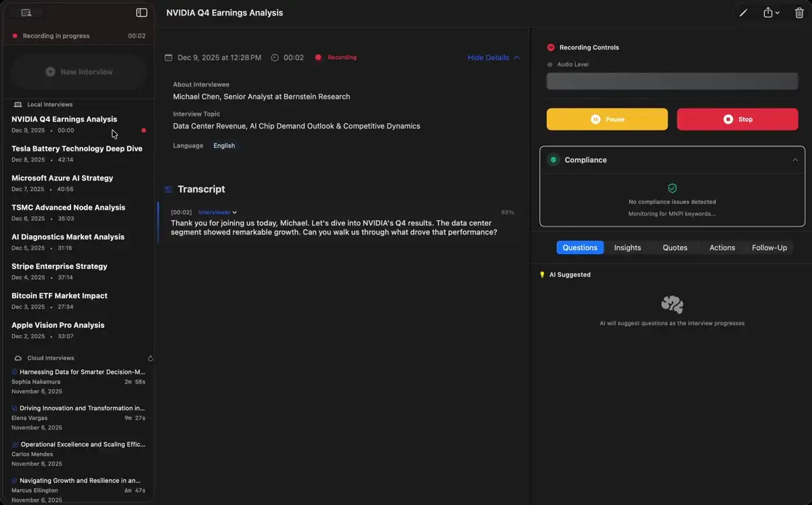Open the Follow-Up tab

(769, 248)
